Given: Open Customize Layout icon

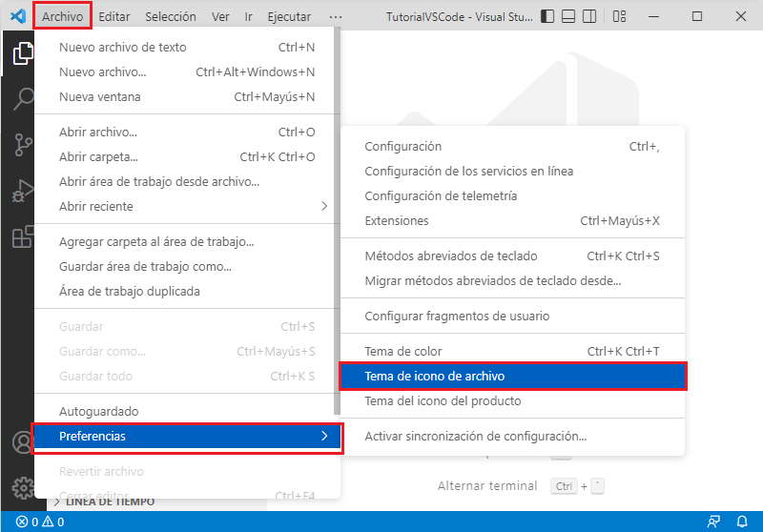Looking at the screenshot, I should point(619,16).
